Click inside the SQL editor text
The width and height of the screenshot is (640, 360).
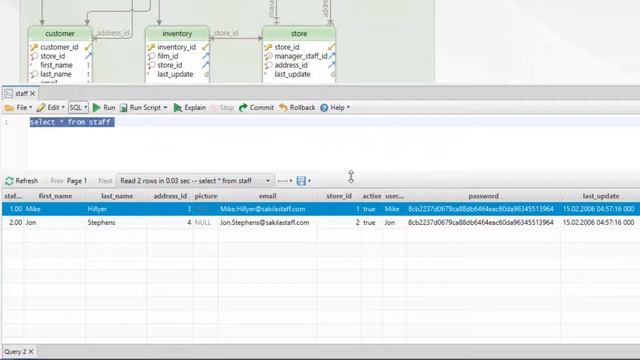point(72,122)
